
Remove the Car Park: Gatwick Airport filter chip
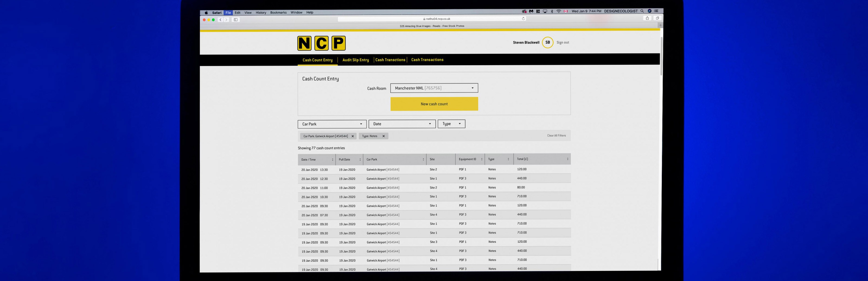[353, 136]
